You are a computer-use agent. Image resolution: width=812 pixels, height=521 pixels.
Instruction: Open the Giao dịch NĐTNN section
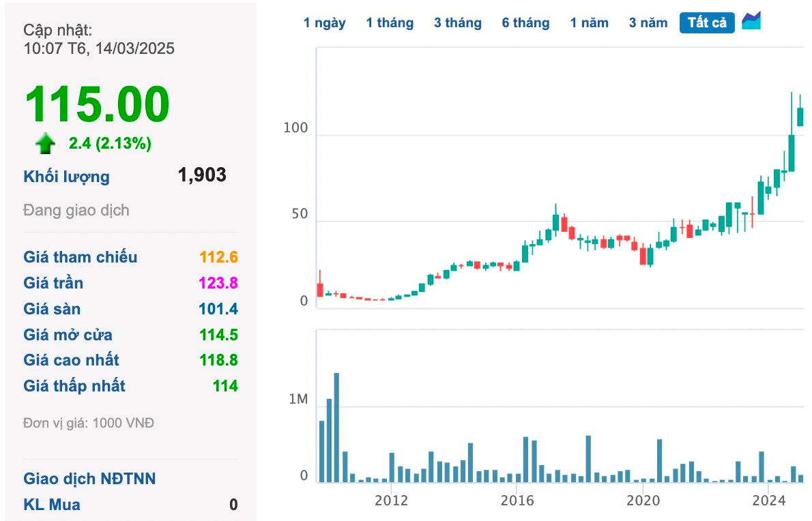pyautogui.click(x=89, y=479)
